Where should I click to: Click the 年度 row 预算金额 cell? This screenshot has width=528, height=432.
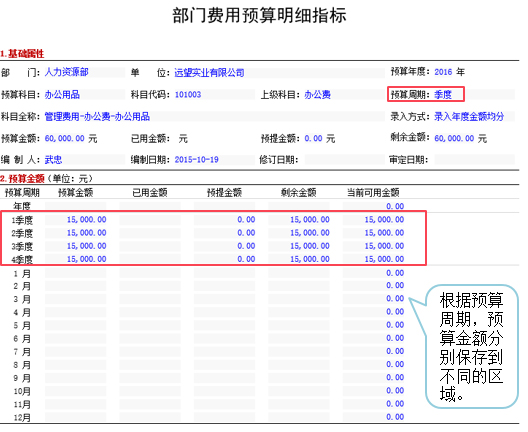(76, 206)
